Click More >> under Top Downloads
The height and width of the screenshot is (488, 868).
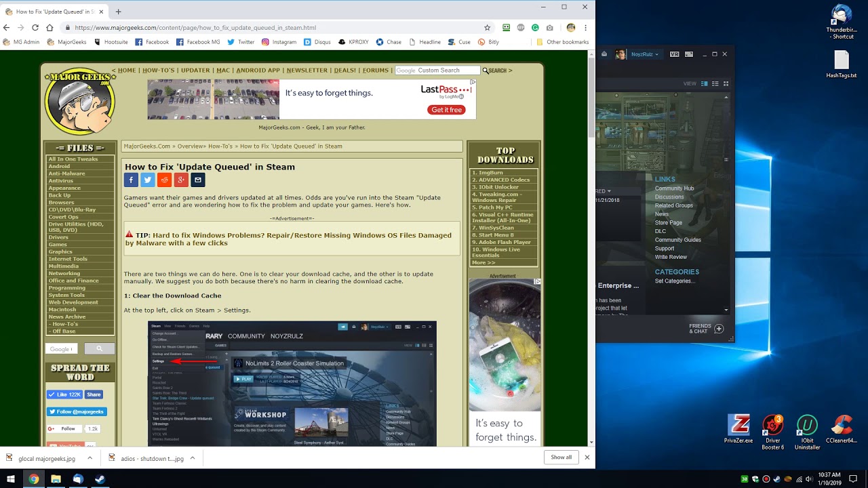pos(484,262)
